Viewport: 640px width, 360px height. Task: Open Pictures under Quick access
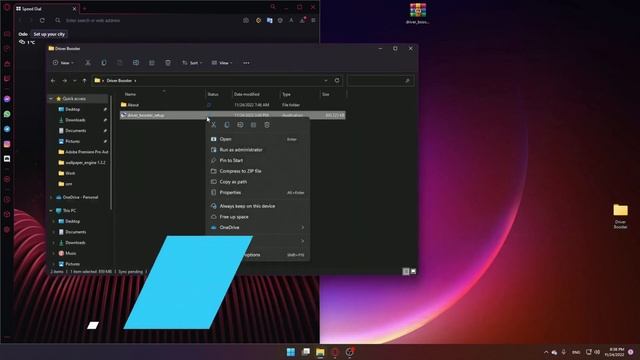click(73, 141)
